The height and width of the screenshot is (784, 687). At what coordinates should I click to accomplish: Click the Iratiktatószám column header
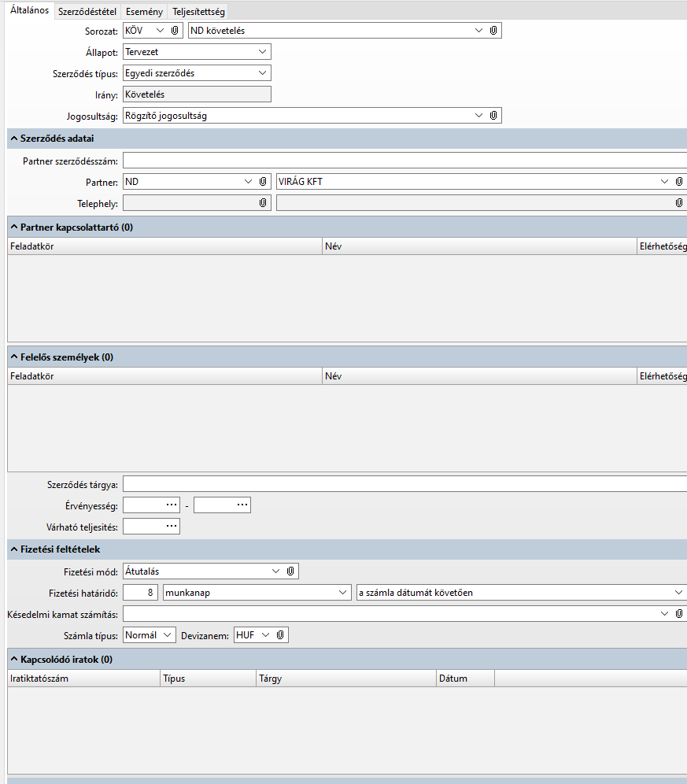click(84, 679)
